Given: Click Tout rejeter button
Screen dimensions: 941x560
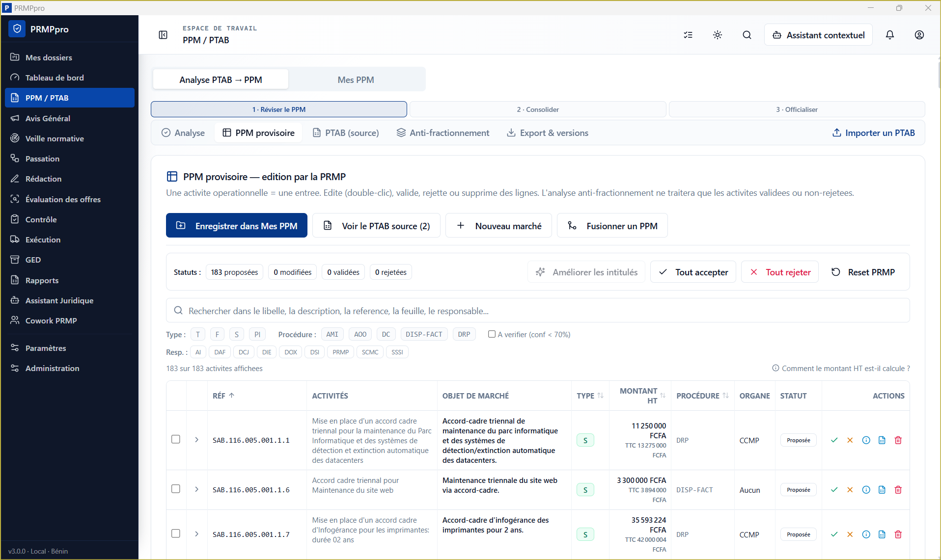Looking at the screenshot, I should (780, 272).
